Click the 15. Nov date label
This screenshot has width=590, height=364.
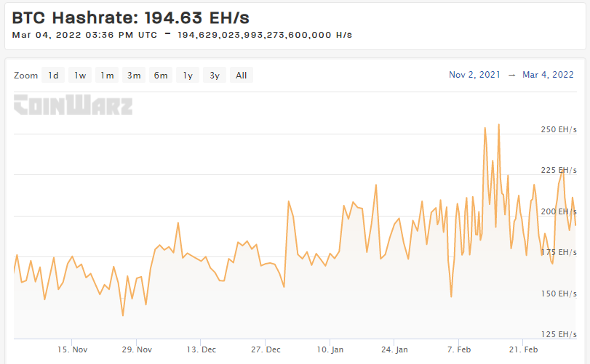(x=72, y=349)
